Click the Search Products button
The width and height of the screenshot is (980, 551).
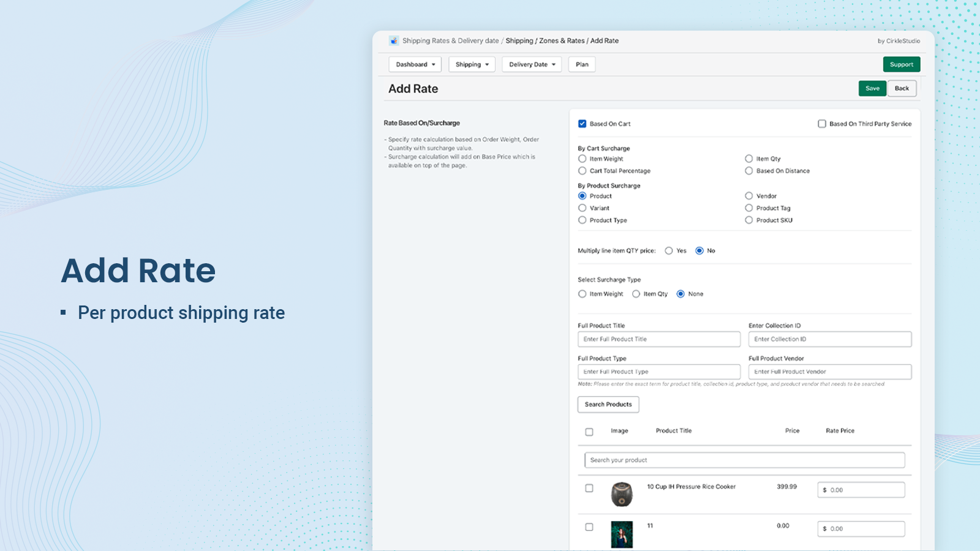(608, 404)
